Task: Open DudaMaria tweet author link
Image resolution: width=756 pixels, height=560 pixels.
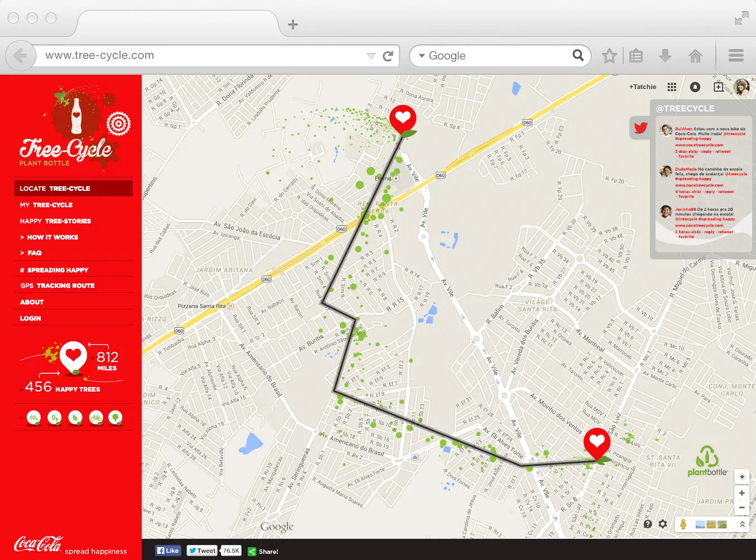Action: [x=686, y=169]
